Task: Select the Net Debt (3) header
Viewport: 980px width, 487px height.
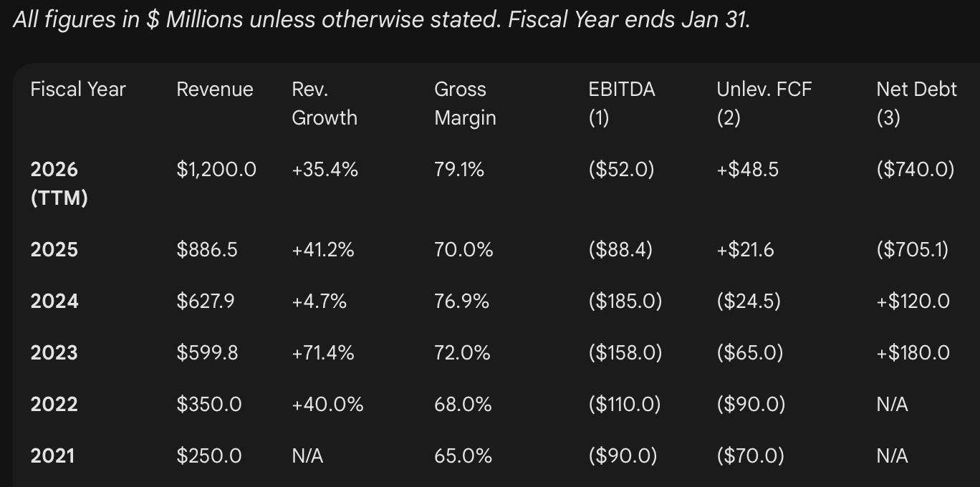Action: (x=916, y=103)
